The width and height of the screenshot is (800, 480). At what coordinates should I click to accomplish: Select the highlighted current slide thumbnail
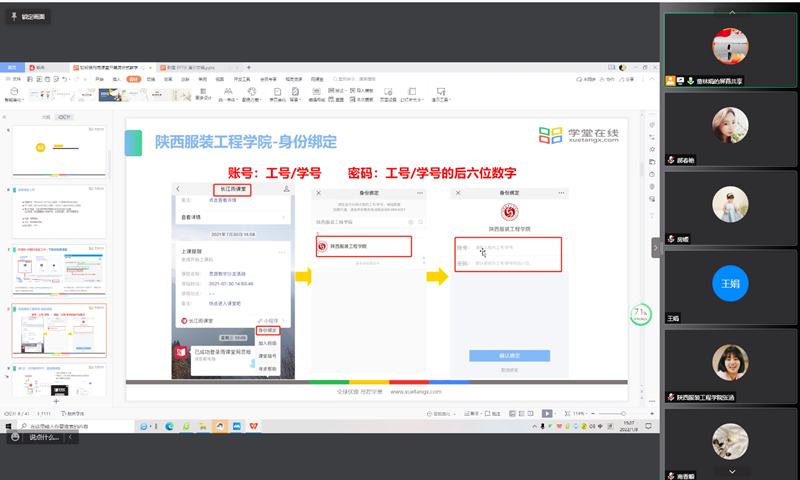(59, 331)
